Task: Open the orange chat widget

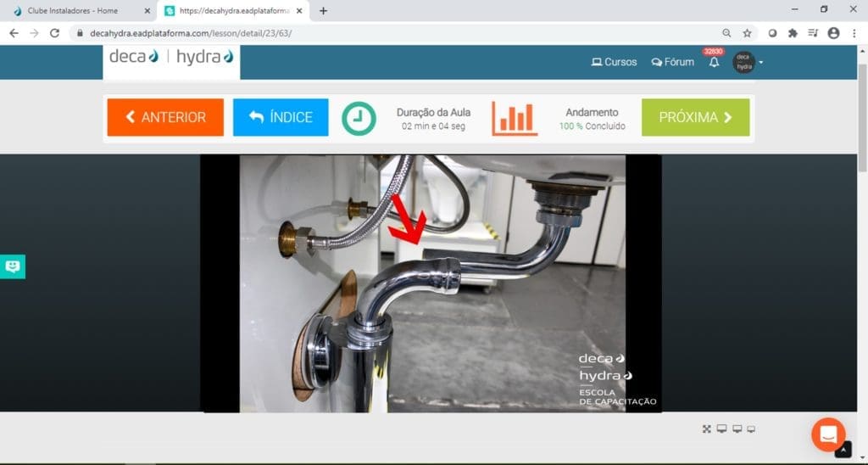Action: coord(828,434)
